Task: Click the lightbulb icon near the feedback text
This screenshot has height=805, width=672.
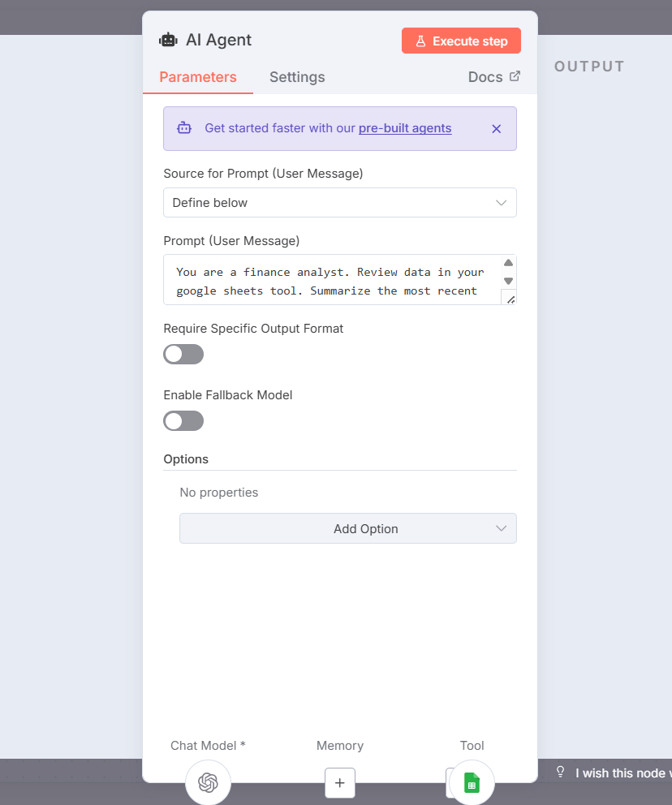Action: click(560, 772)
